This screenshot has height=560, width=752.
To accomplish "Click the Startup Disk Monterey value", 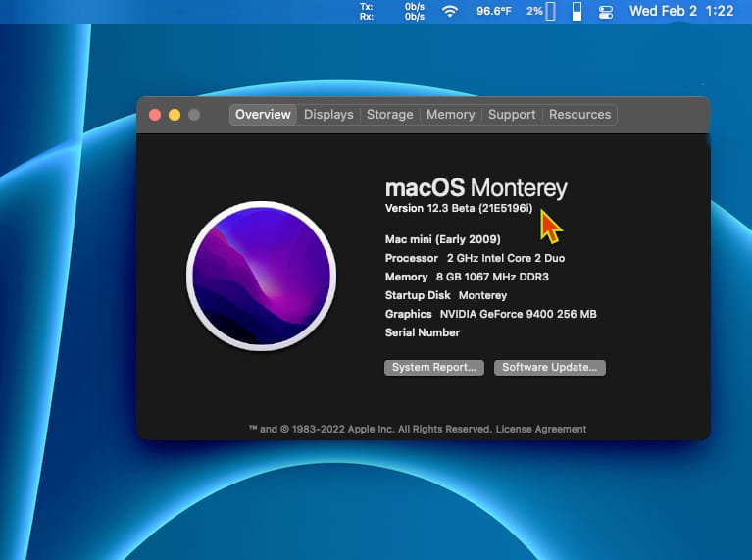I will tap(482, 295).
